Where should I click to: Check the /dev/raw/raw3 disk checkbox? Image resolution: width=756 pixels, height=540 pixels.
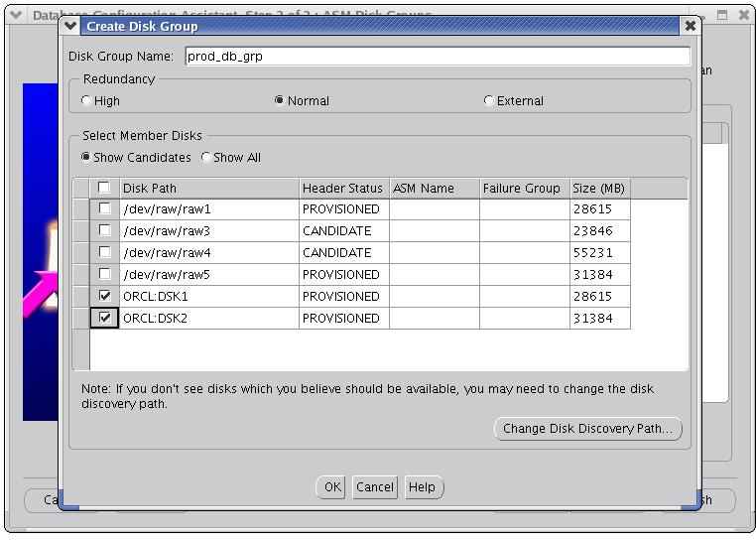[x=104, y=231]
